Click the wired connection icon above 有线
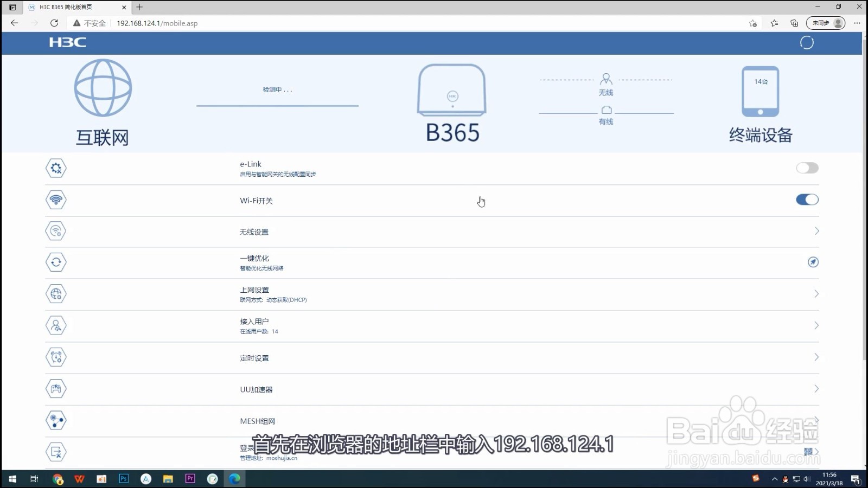 pyautogui.click(x=606, y=110)
